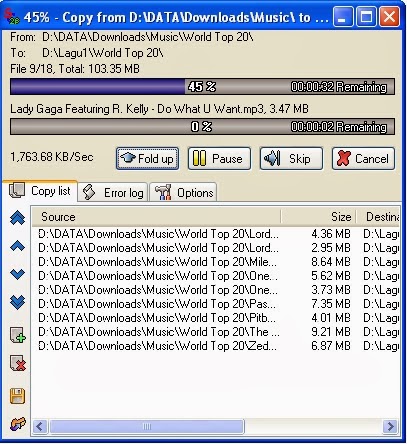The height and width of the screenshot is (444, 407).
Task: Click the scroll left arrow
Action: [x=40, y=426]
